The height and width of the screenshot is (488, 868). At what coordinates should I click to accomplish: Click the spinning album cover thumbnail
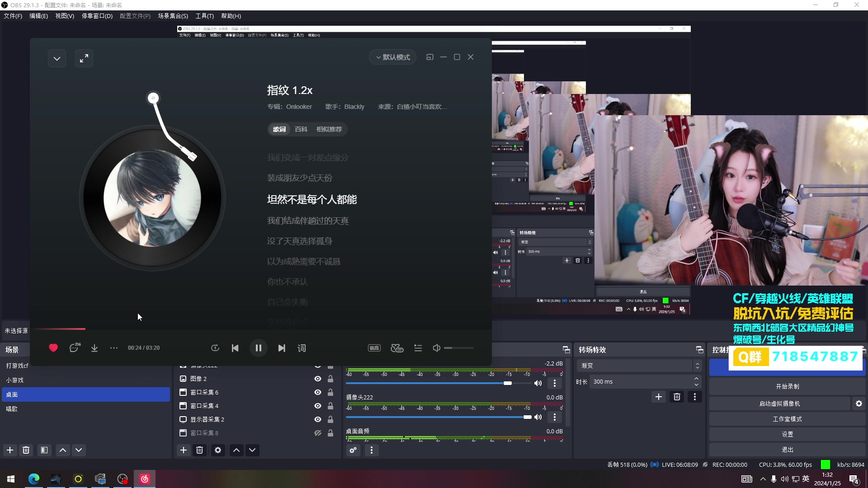point(152,198)
